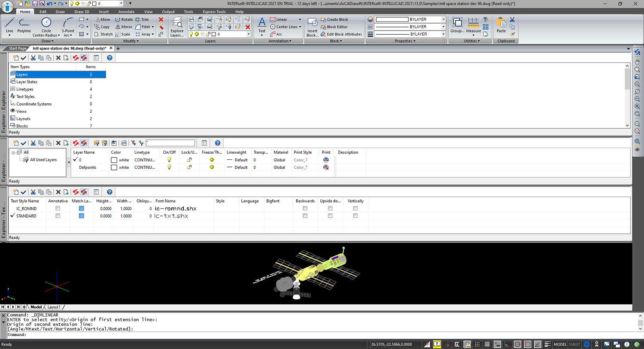Click the white color swatch for layer 0
The image size is (644, 349).
tap(114, 160)
